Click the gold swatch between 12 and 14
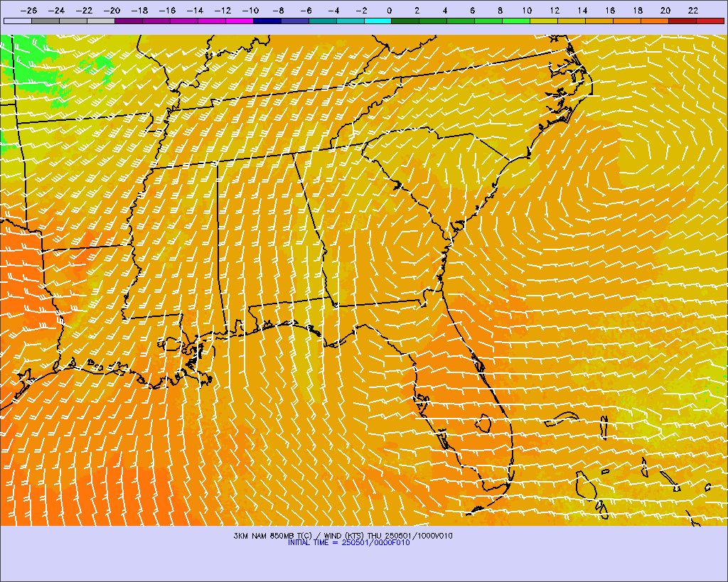 coord(572,21)
